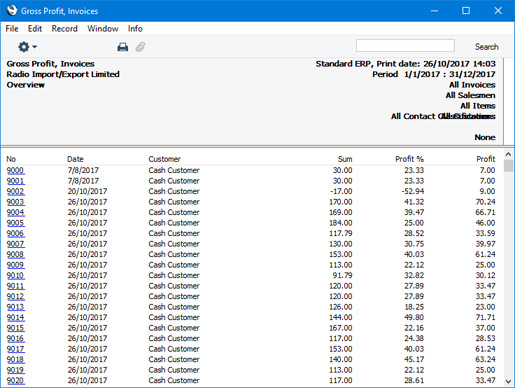Click the No column header
Screen dimensions: 515x388
(11, 159)
